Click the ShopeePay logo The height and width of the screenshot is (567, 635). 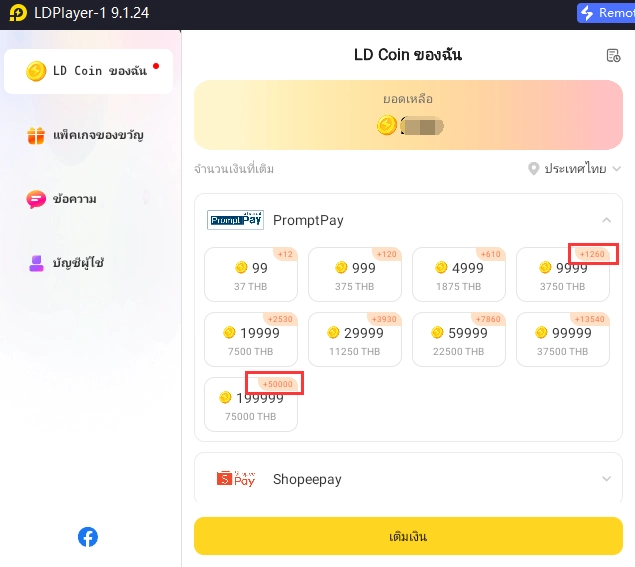[236, 479]
